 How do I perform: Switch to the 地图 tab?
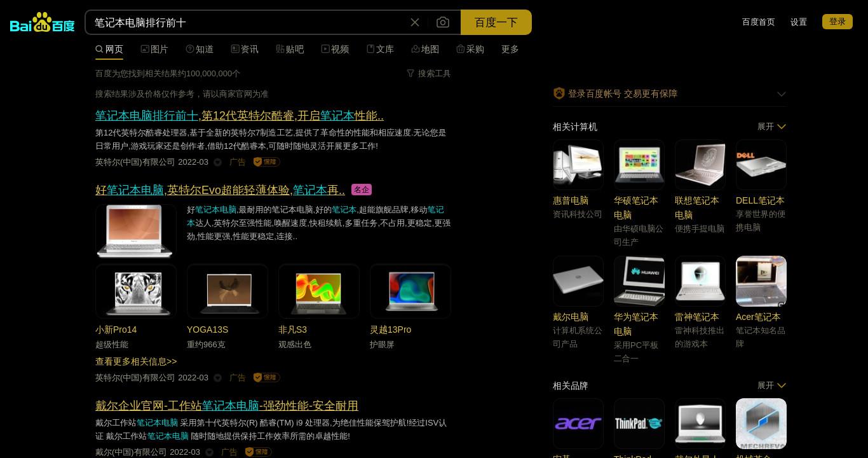[425, 49]
